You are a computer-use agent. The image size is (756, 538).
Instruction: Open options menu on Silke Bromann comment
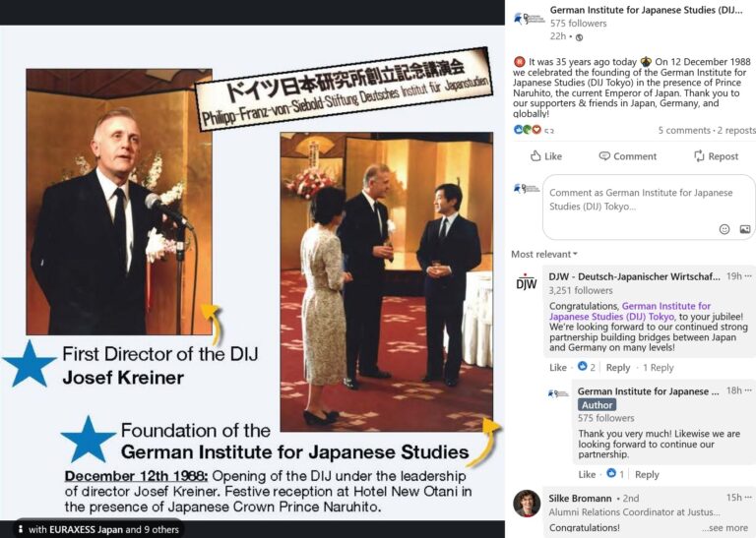coord(748,497)
